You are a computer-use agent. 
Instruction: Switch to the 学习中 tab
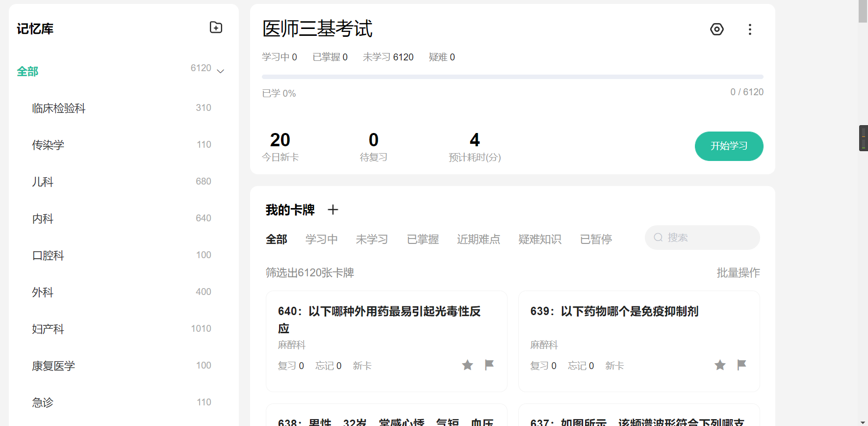(322, 240)
